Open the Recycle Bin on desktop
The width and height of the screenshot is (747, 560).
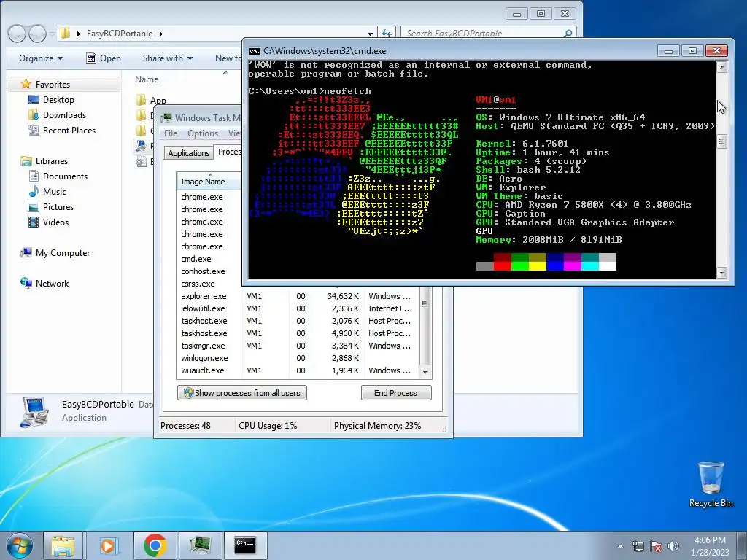(x=711, y=485)
